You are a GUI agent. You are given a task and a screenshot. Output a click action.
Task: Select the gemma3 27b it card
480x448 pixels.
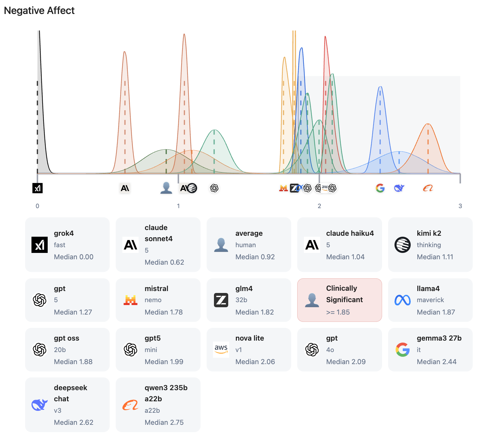(430, 350)
